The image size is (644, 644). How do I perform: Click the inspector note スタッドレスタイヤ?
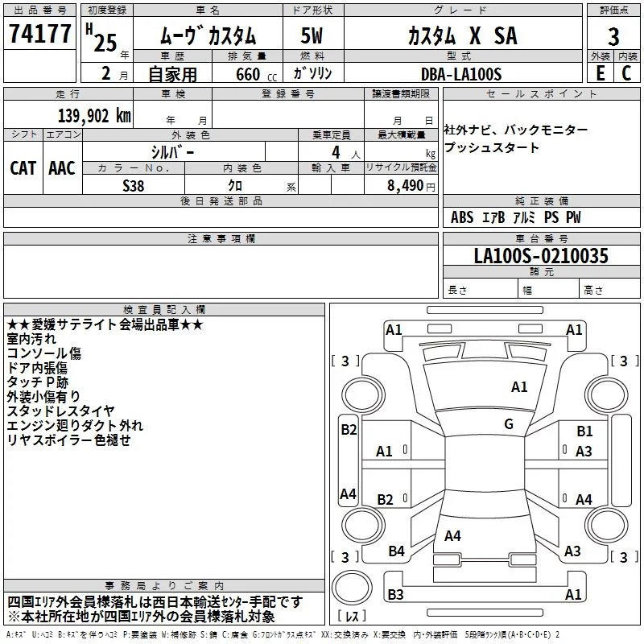click(61, 411)
